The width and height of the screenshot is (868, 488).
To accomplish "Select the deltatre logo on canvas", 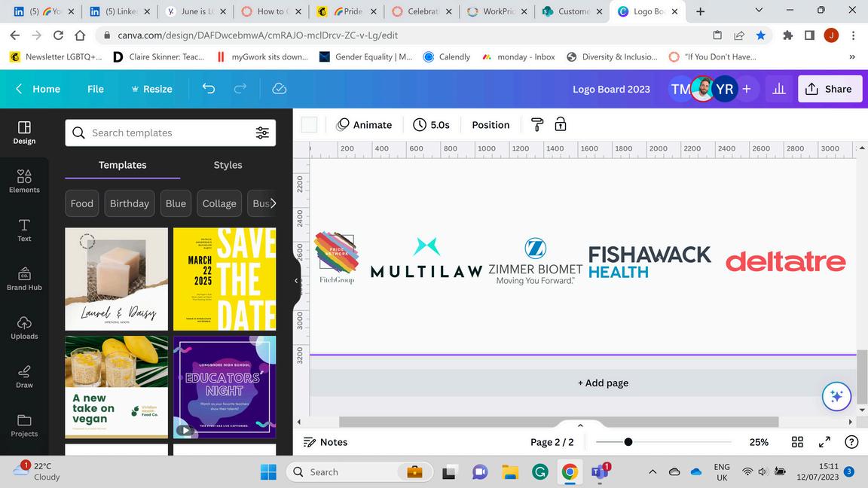I will click(x=786, y=262).
